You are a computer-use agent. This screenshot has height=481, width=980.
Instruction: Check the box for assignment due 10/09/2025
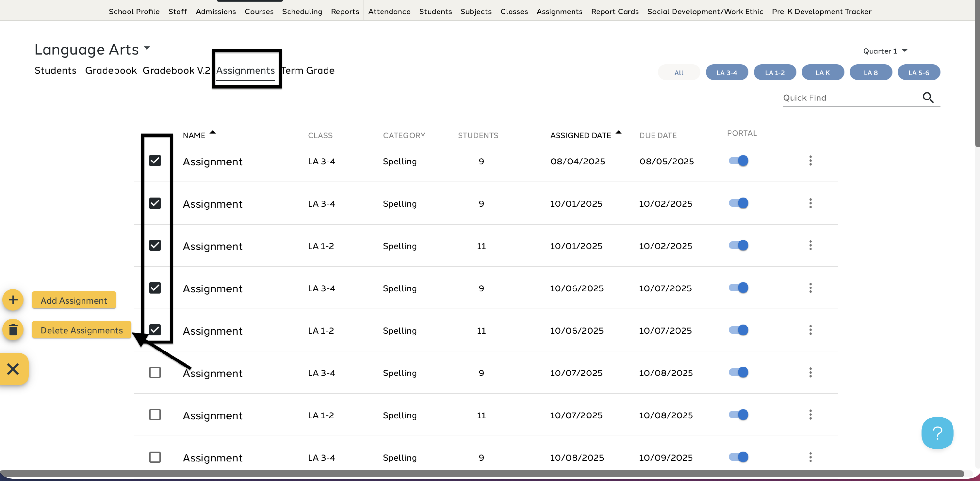[x=155, y=457]
